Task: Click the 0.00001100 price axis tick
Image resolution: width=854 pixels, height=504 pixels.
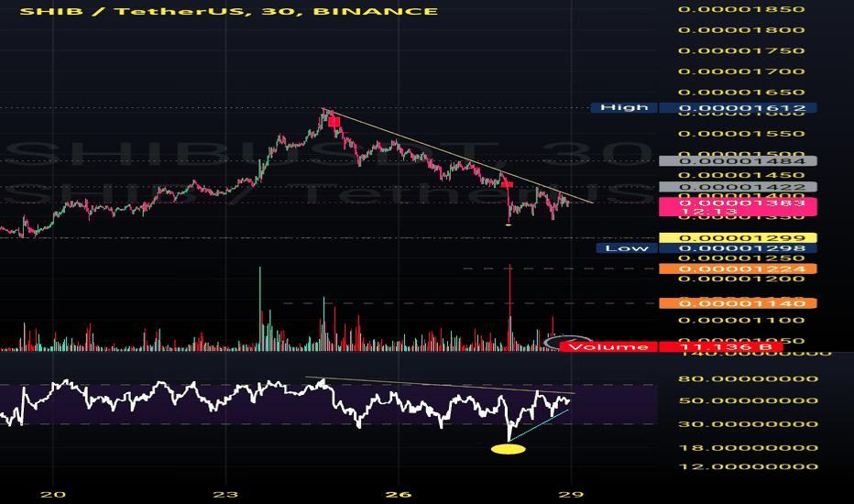Action: (741, 320)
